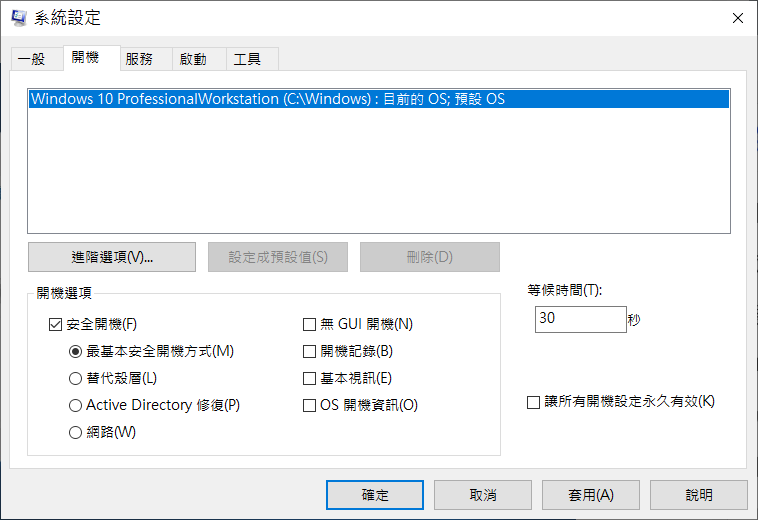Image resolution: width=758 pixels, height=520 pixels.
Task: Choose the 網路(W) safe boot option
Action: point(75,432)
